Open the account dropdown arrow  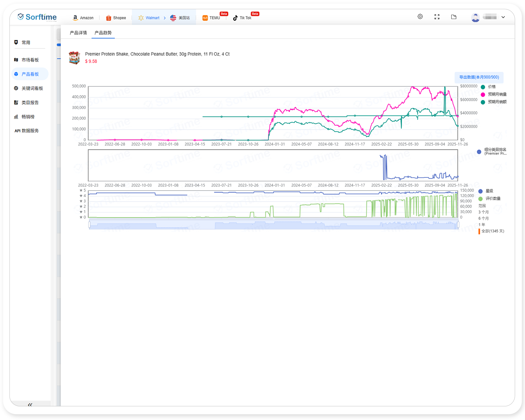503,17
